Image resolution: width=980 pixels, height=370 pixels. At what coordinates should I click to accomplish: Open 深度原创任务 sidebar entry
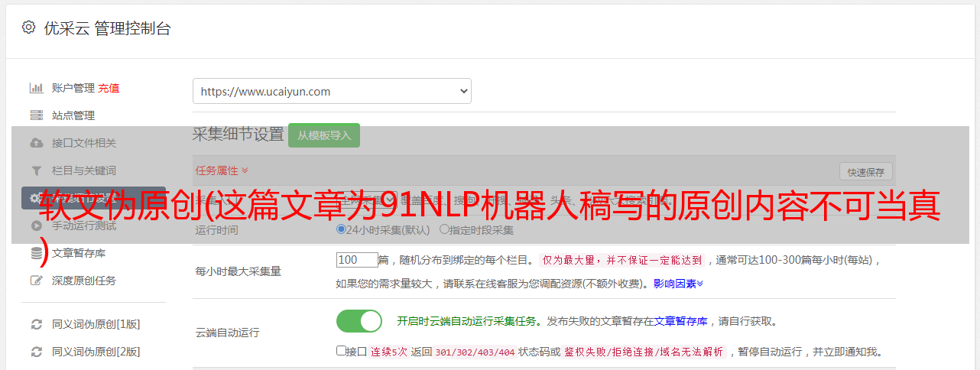[84, 281]
